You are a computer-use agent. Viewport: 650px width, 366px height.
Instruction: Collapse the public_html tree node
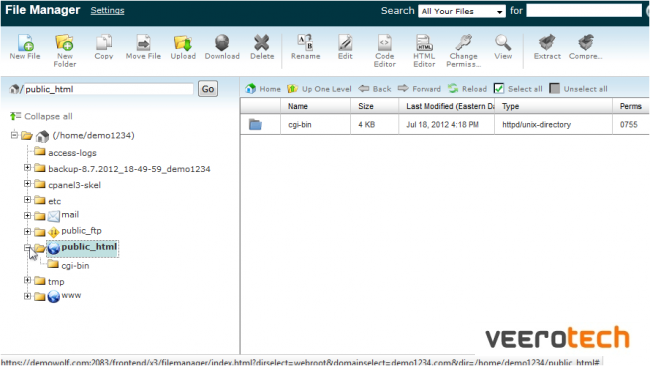pos(27,248)
